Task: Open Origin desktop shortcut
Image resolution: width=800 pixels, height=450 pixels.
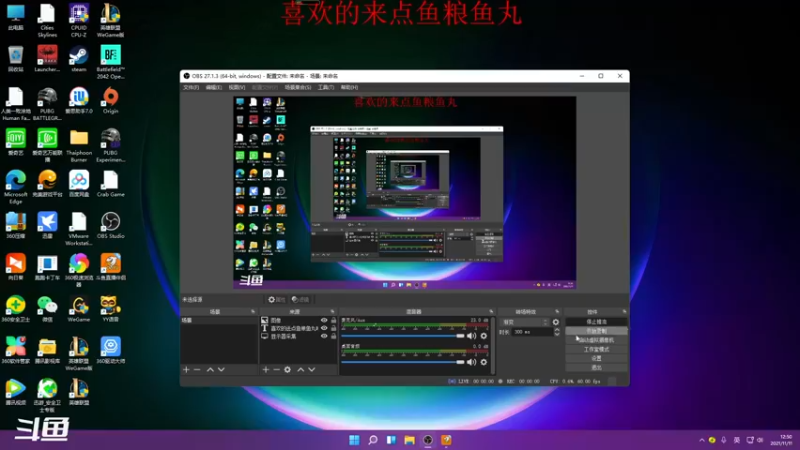Action: click(x=111, y=101)
